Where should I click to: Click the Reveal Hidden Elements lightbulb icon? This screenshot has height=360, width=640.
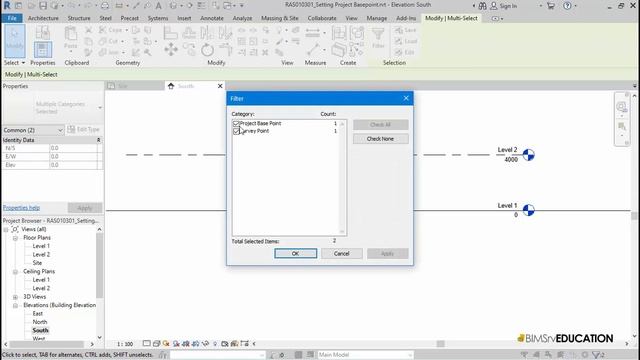click(215, 344)
